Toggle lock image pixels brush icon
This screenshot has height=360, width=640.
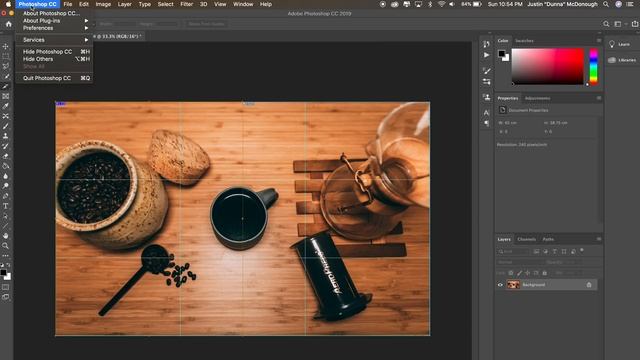(519, 273)
